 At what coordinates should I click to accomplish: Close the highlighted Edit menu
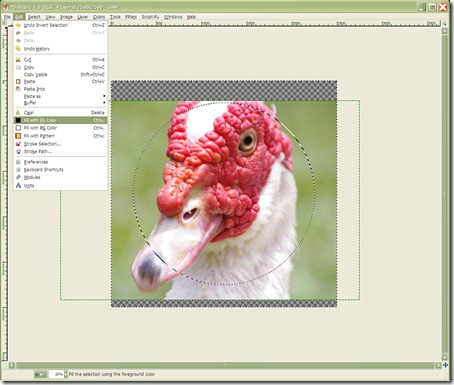click(x=19, y=17)
